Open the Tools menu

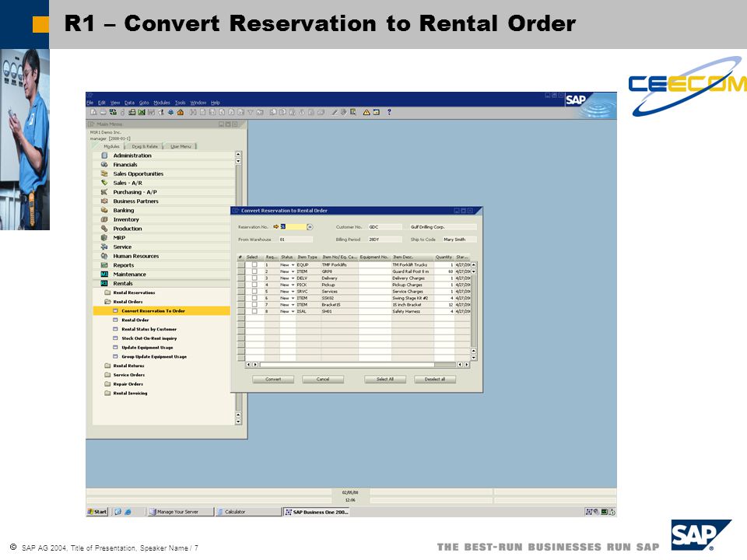pos(180,103)
